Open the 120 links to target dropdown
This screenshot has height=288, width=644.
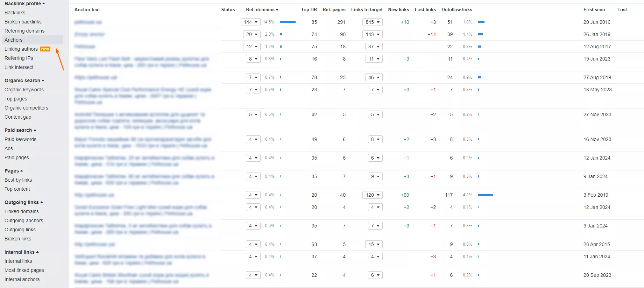[373, 195]
